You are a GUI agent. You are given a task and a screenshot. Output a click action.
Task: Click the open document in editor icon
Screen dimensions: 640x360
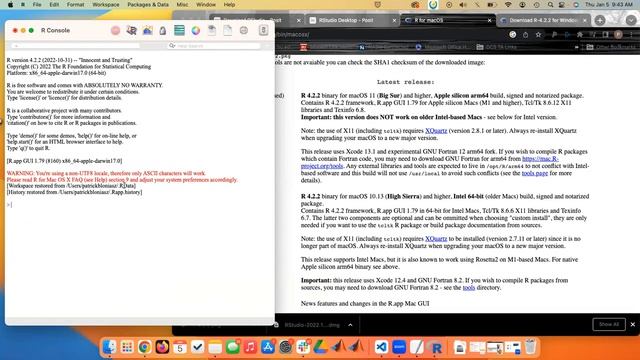pos(211,30)
